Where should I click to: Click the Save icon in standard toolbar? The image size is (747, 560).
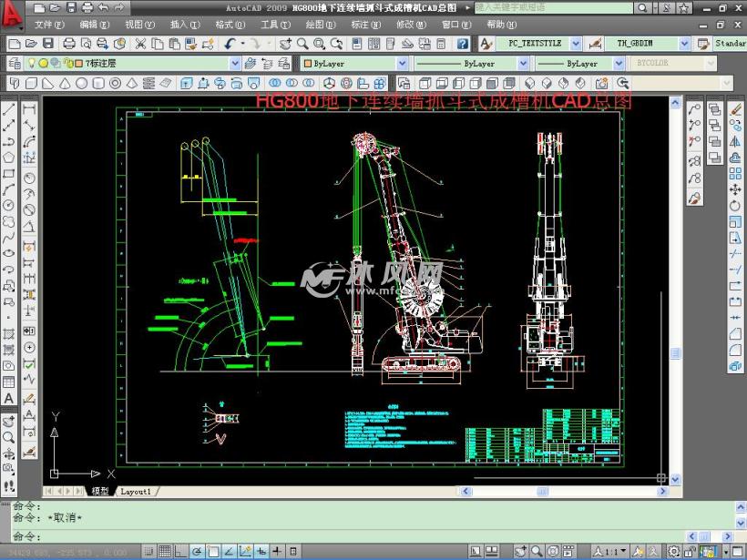pos(48,43)
